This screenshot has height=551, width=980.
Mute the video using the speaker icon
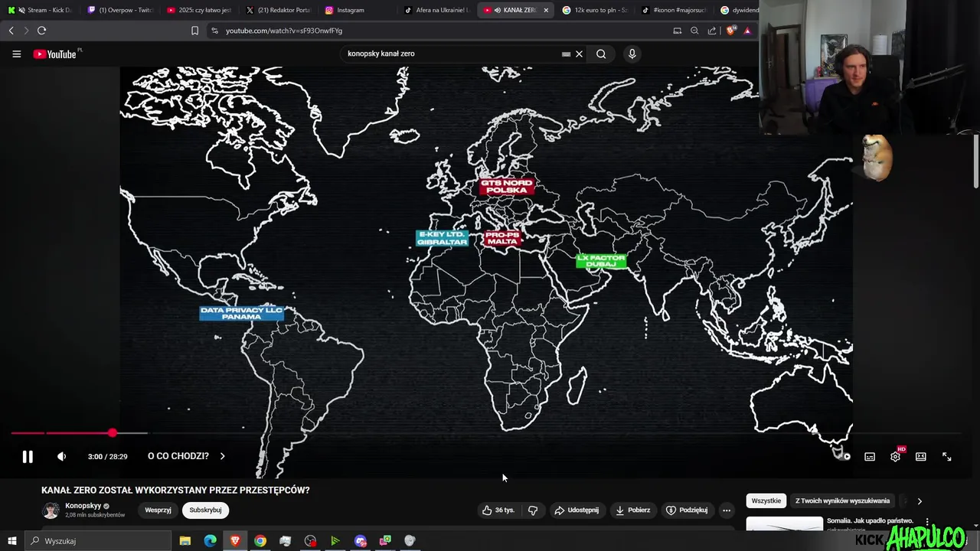coord(62,457)
